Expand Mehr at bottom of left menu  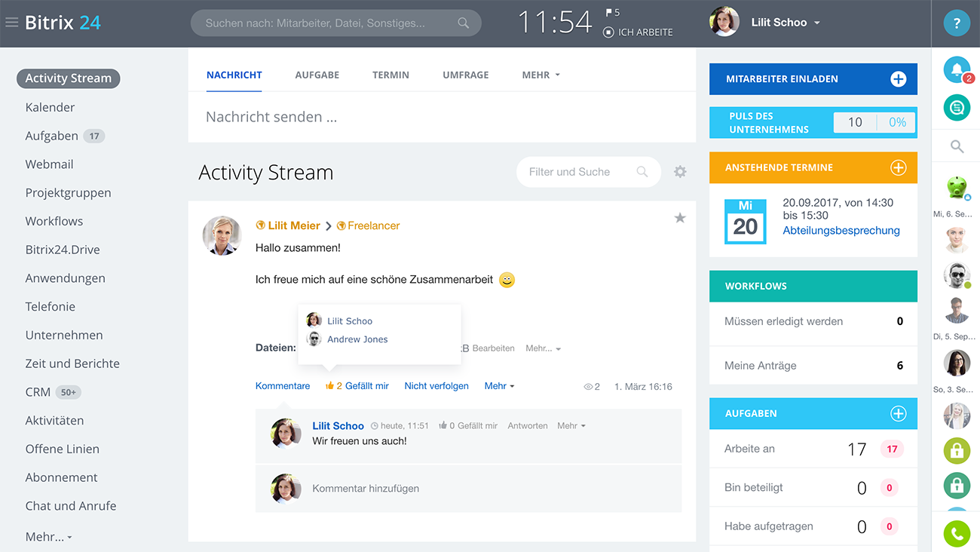pyautogui.click(x=49, y=537)
